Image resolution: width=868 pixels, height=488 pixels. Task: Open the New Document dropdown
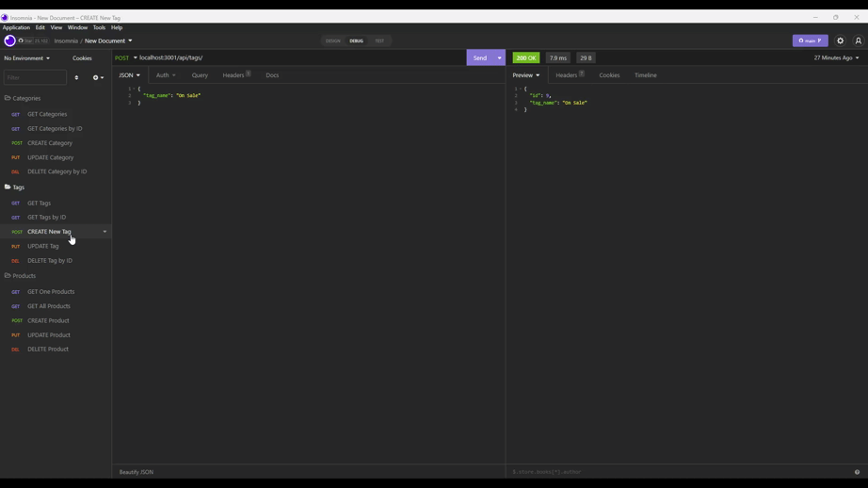[x=108, y=41]
